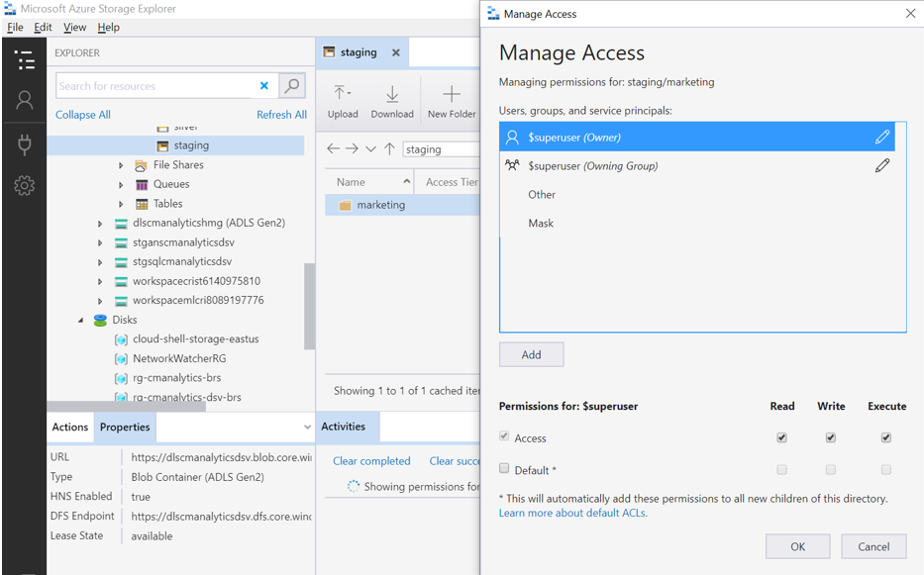Expand dlscmanalyticshmg storage account
Viewport: 924px width, 575px height.
click(x=100, y=224)
